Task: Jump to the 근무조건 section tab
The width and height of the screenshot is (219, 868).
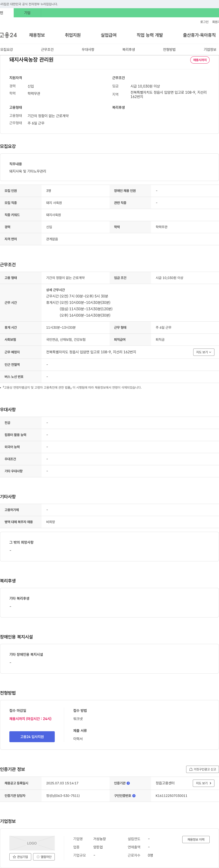Action: 47,49
